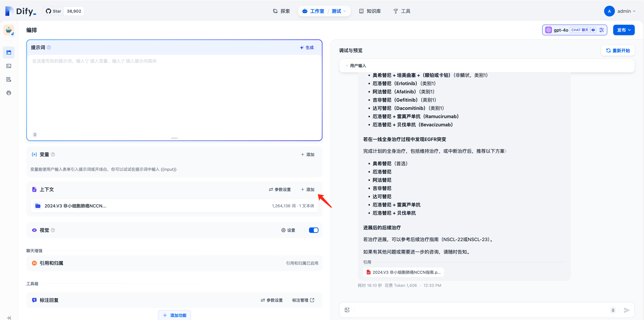Click the Dify logo
This screenshot has height=320, width=644.
pos(21,11)
